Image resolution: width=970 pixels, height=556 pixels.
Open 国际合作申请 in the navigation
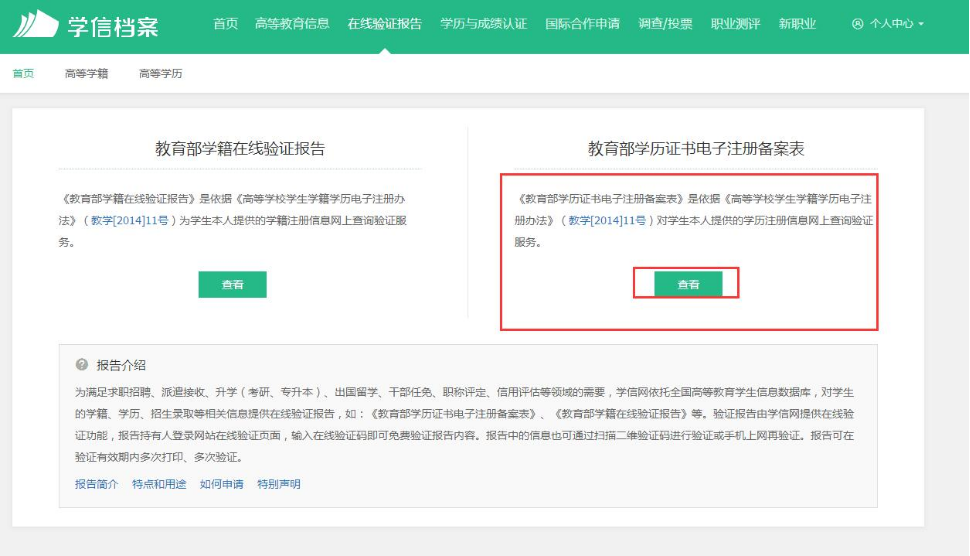(x=582, y=24)
